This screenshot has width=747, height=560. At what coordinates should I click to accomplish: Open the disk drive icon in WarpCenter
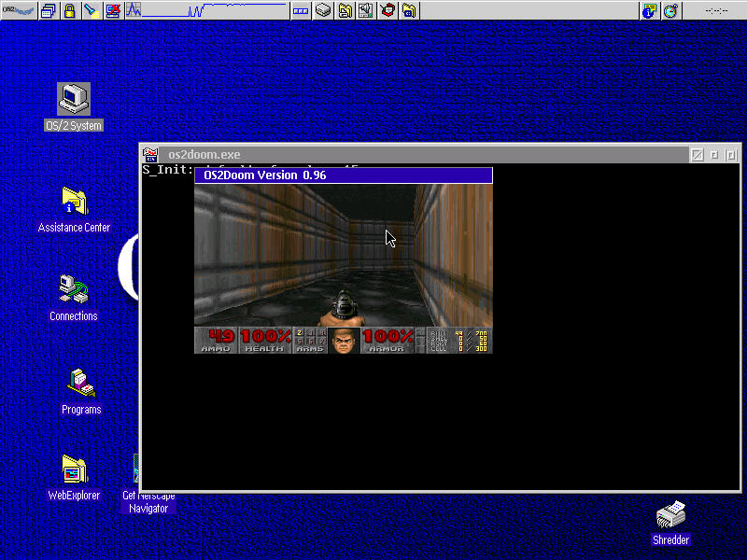[x=323, y=10]
